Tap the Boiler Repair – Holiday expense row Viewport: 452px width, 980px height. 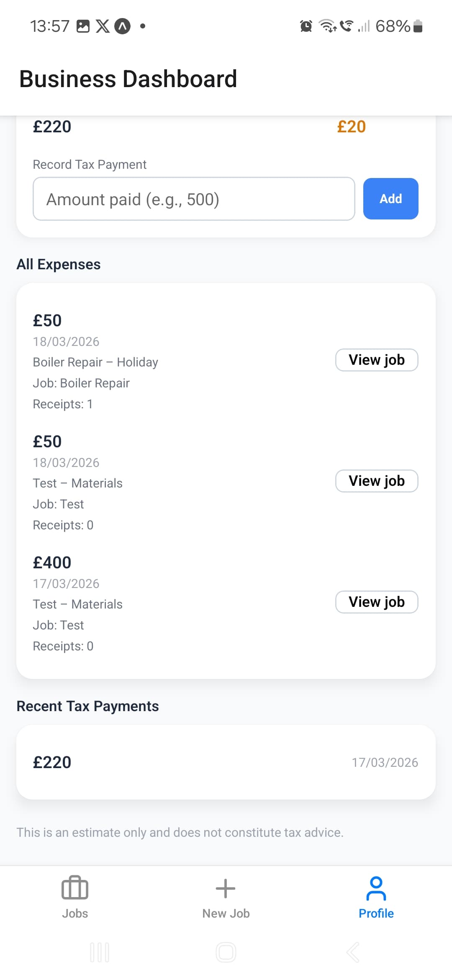[95, 362]
